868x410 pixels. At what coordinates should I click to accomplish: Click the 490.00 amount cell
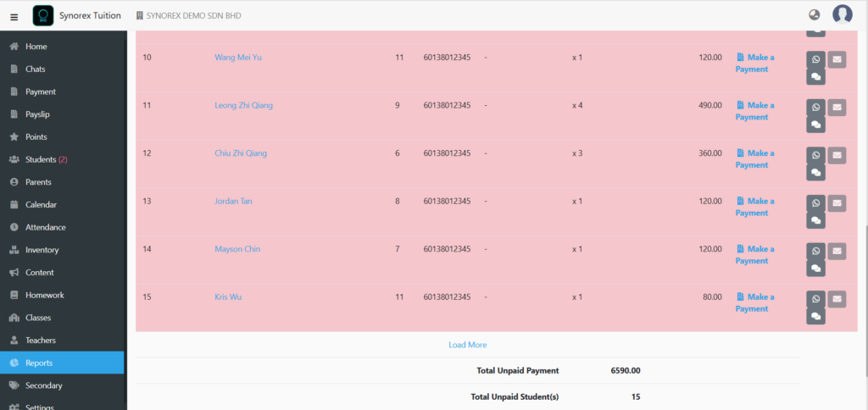pyautogui.click(x=710, y=105)
